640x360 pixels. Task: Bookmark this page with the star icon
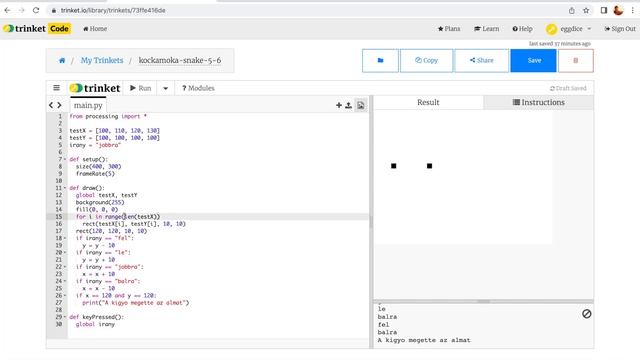pyautogui.click(x=586, y=11)
